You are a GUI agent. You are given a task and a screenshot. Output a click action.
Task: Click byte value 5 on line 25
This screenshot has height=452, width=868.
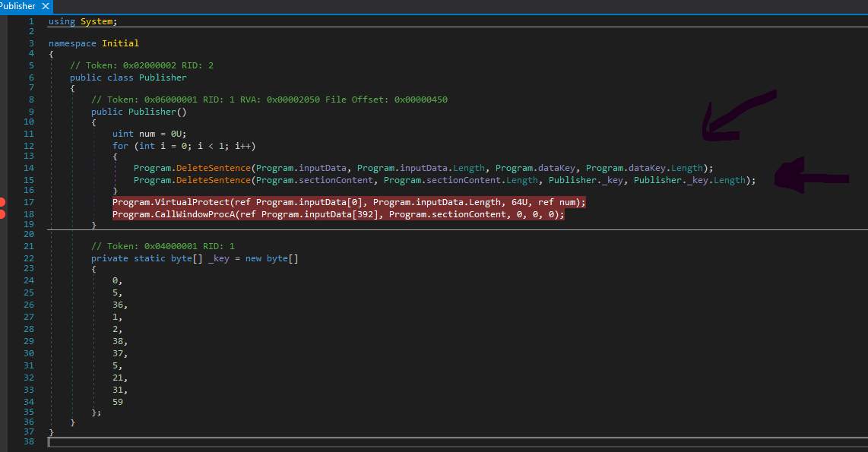(x=115, y=292)
